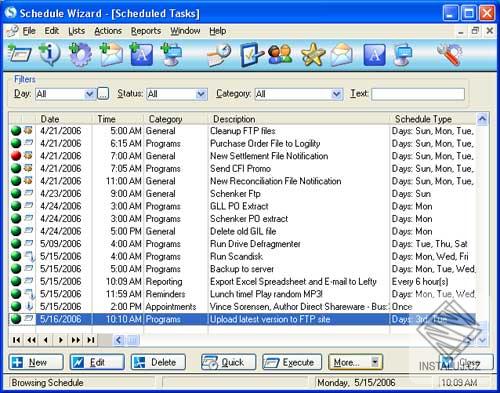Go to first record navigation arrow
Screen dimensions: 500x393
coord(16,340)
